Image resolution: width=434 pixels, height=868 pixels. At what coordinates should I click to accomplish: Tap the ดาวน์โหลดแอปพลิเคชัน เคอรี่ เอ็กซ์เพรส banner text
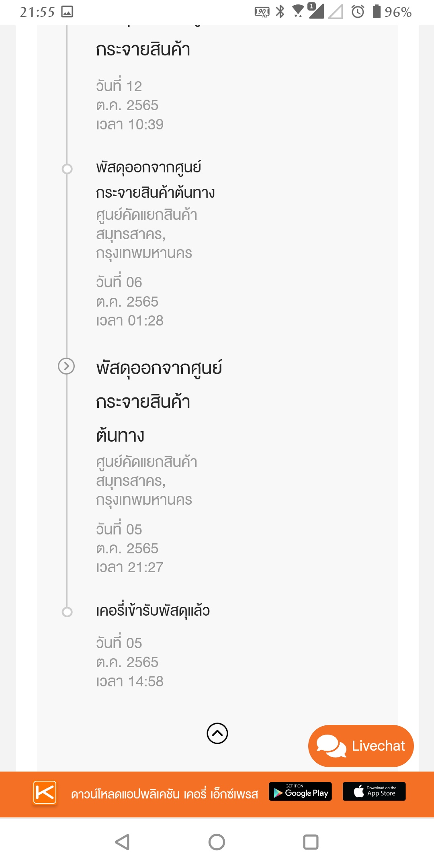click(164, 794)
